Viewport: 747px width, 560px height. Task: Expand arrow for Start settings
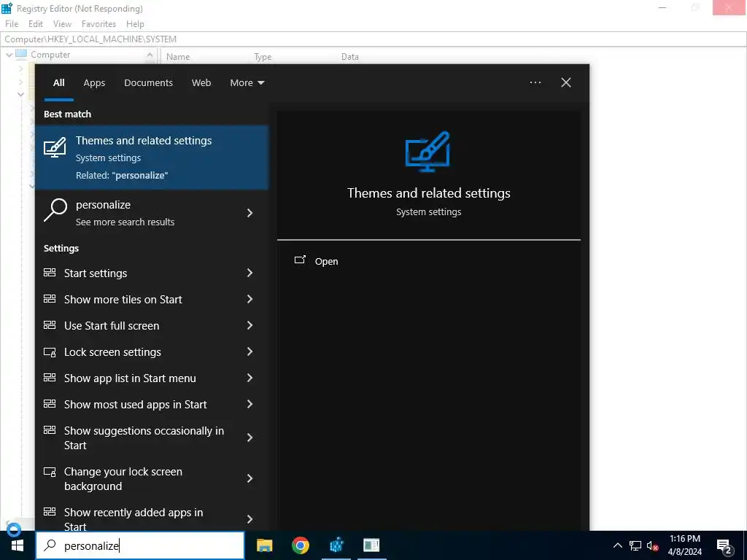pyautogui.click(x=249, y=273)
